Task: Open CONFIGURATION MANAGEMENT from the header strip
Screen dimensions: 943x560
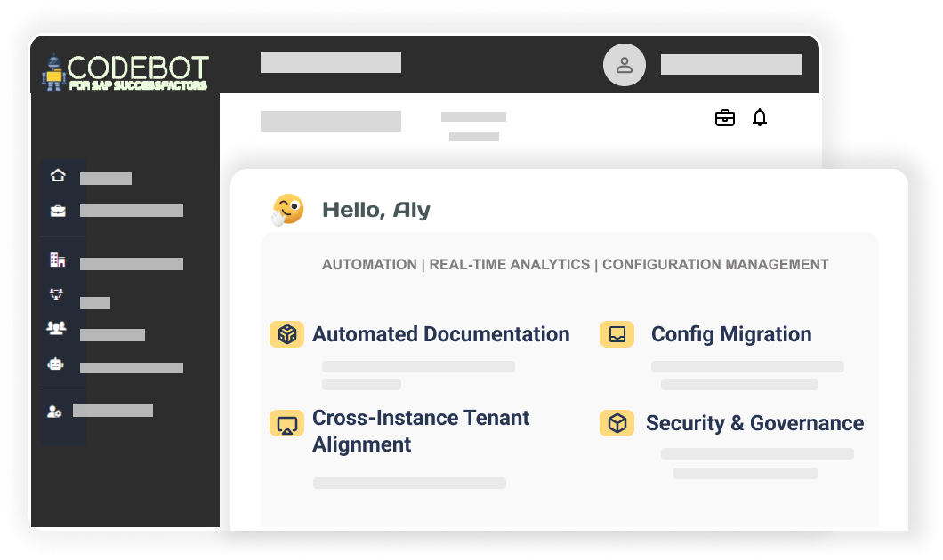Action: (713, 264)
